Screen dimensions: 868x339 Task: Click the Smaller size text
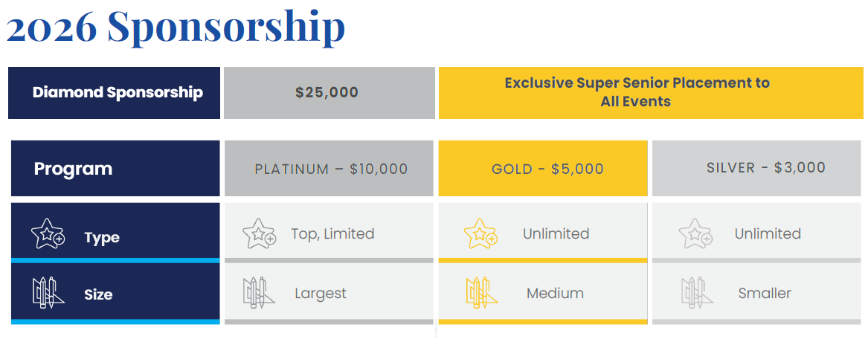(x=765, y=294)
